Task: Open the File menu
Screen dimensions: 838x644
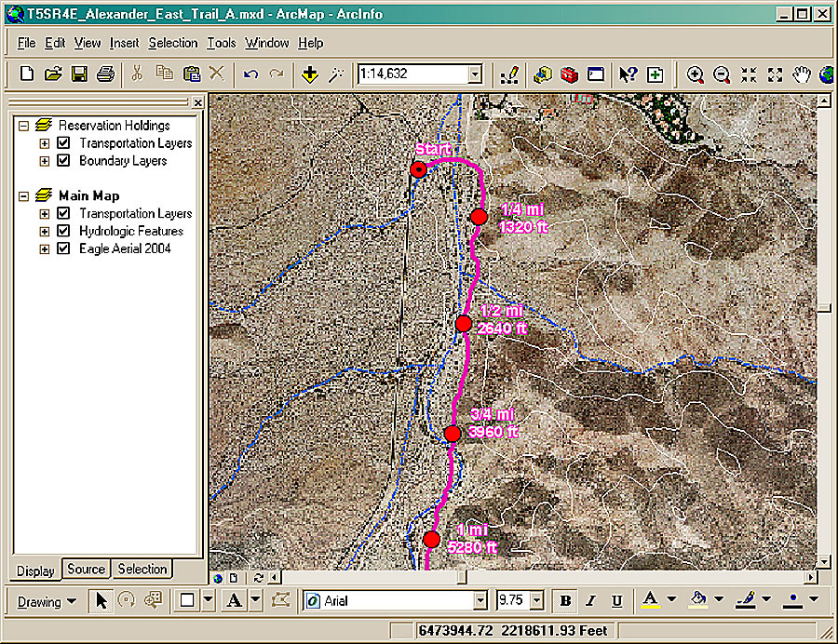Action: click(x=26, y=43)
